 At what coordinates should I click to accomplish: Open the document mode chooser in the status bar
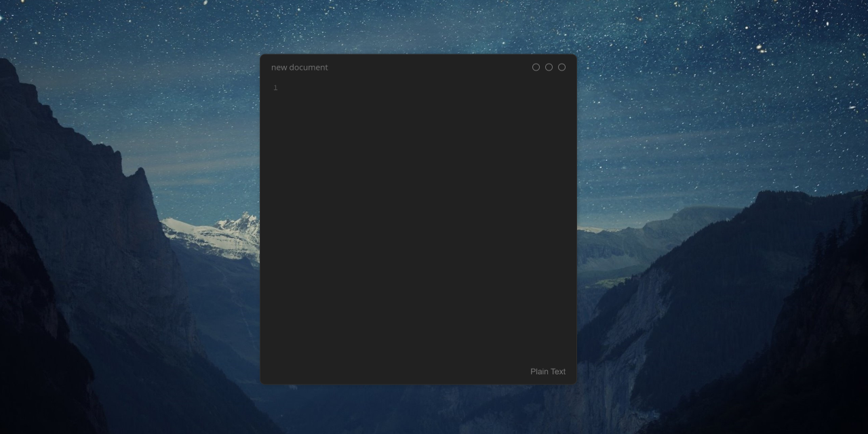point(547,371)
